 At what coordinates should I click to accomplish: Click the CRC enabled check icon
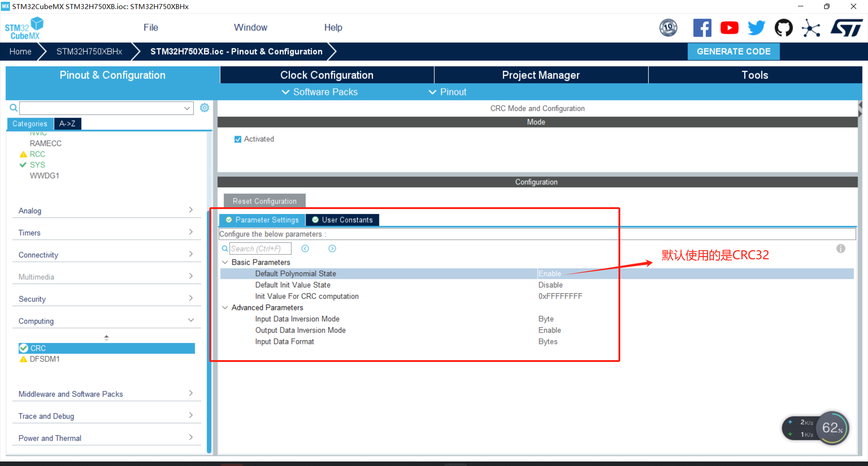24,348
